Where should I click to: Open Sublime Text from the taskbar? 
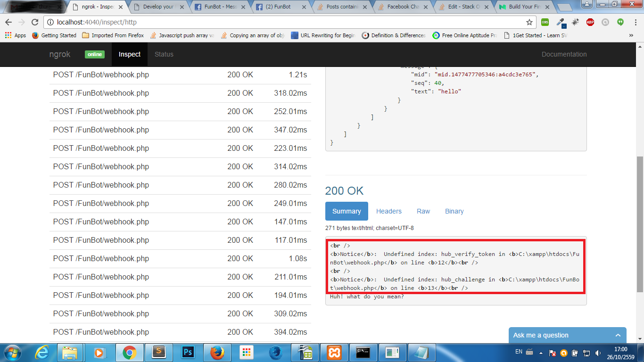pyautogui.click(x=159, y=352)
